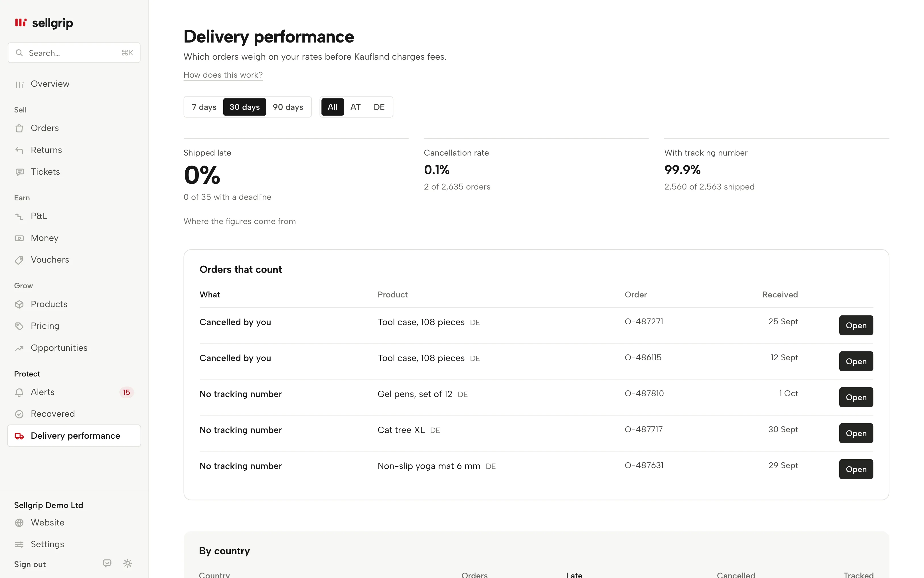The image size is (924, 578).
Task: Click the Overview bars icon
Action: click(19, 84)
